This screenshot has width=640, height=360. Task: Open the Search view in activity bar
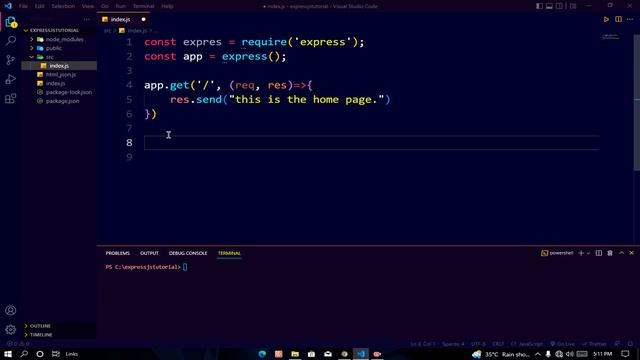11,40
